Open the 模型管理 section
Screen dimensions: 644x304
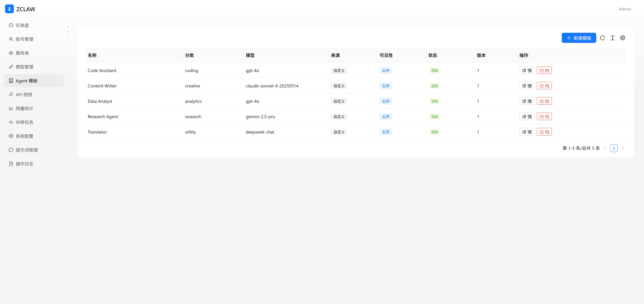(x=24, y=67)
